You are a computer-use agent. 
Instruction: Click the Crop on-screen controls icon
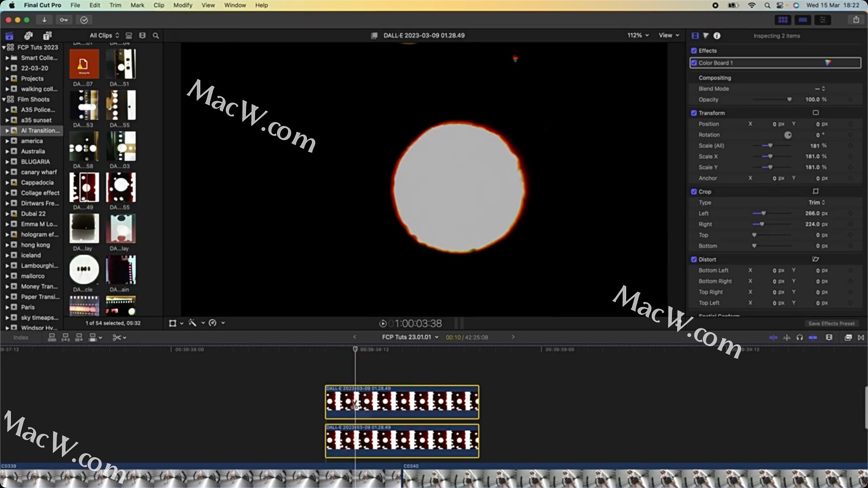(x=816, y=191)
